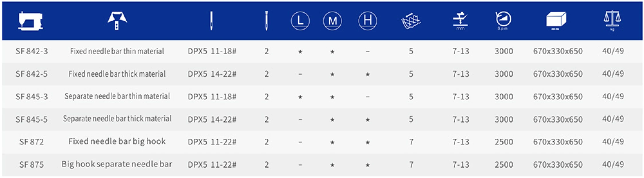Click the needle type icon in header
The height and width of the screenshot is (178, 644).
click(x=211, y=21)
